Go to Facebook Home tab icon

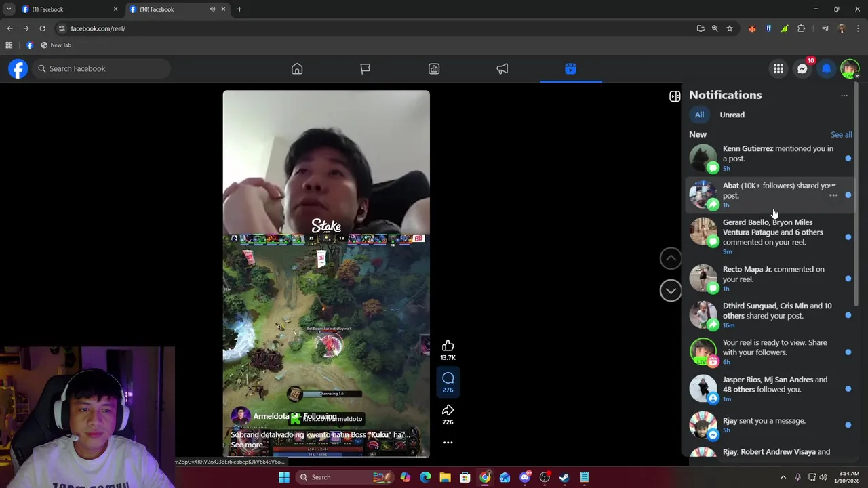pyautogui.click(x=297, y=68)
